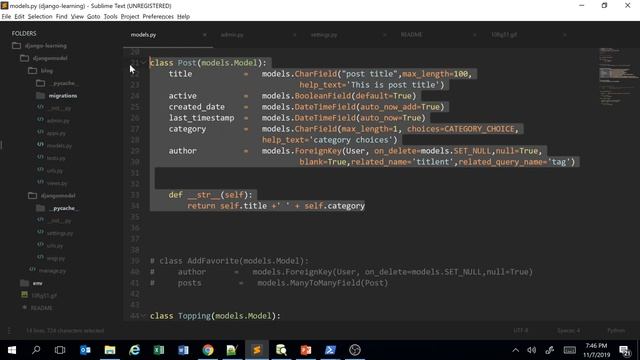Switch to the admin.py tab

point(232,35)
